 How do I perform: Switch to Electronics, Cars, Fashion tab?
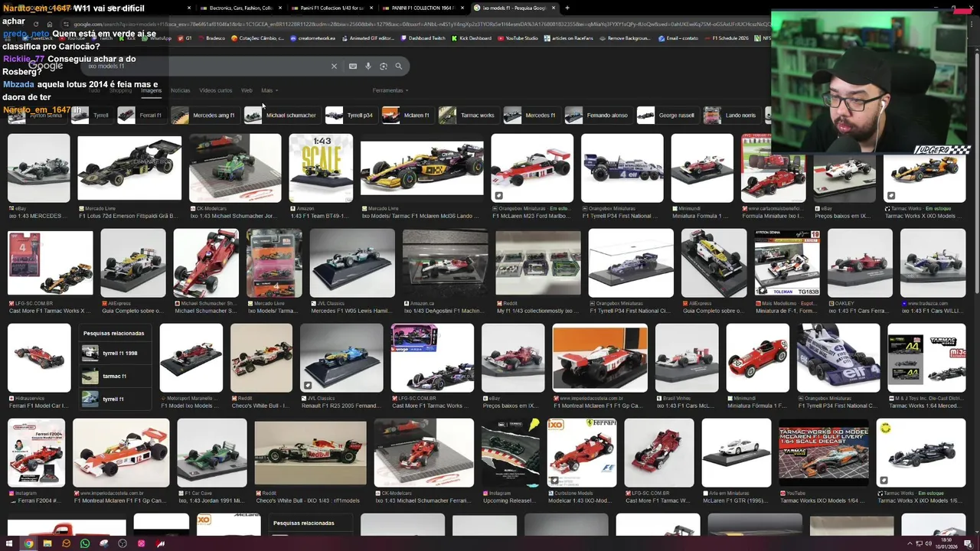coord(241,8)
